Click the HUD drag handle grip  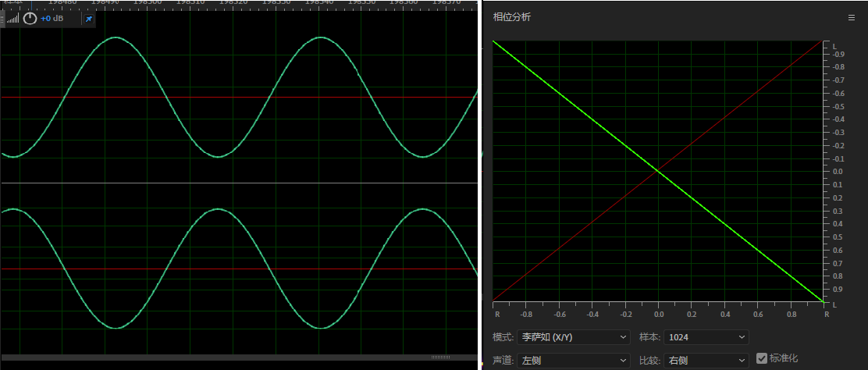tap(2, 18)
